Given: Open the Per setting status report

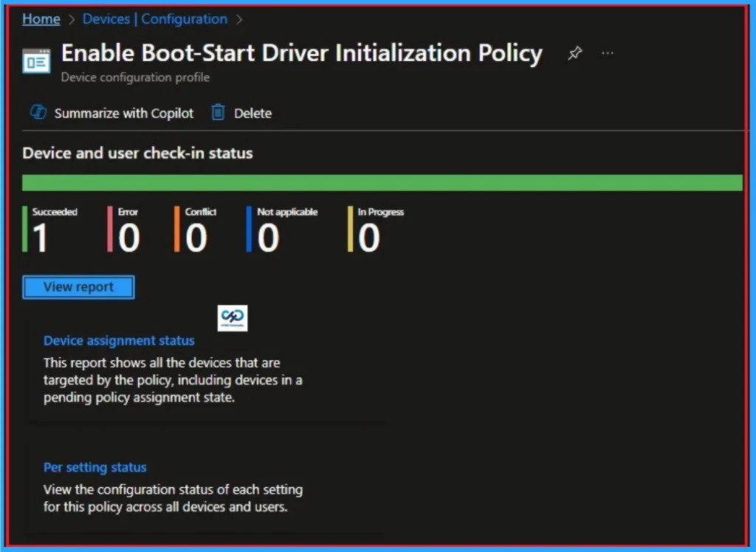Looking at the screenshot, I should pos(94,467).
